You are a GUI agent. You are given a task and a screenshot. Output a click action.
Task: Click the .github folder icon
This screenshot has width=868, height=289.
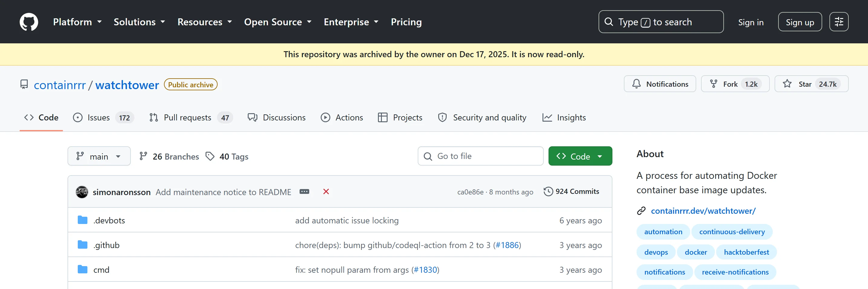coord(83,245)
